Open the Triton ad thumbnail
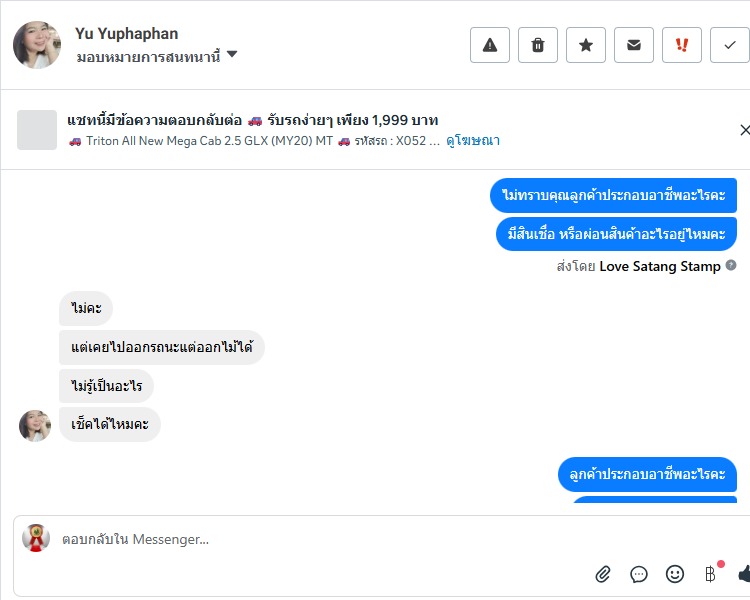 [37, 130]
